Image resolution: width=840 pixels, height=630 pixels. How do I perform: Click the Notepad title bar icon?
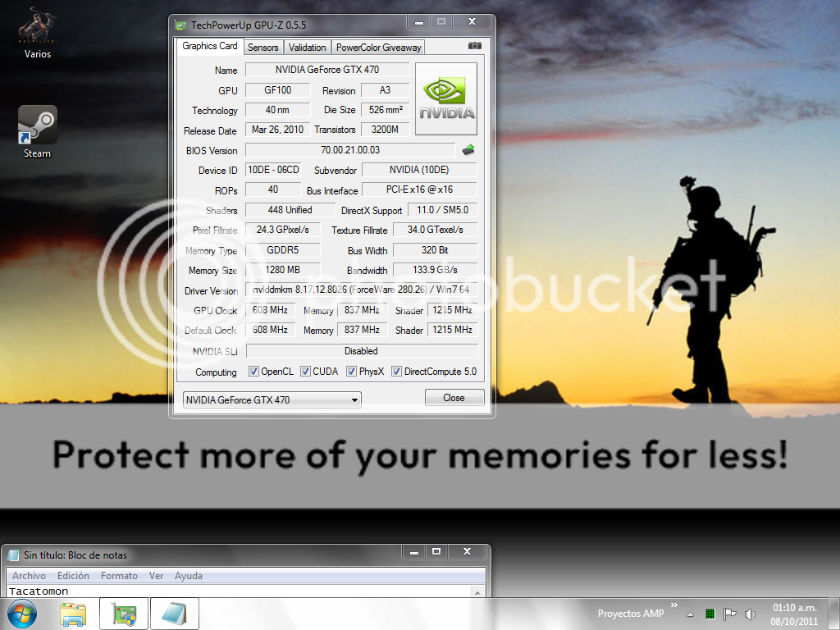[13, 555]
